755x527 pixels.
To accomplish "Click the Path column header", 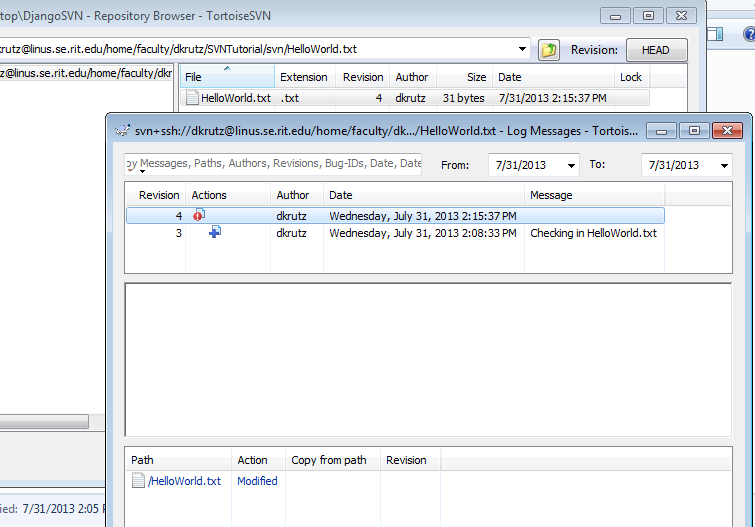I will pos(178,460).
